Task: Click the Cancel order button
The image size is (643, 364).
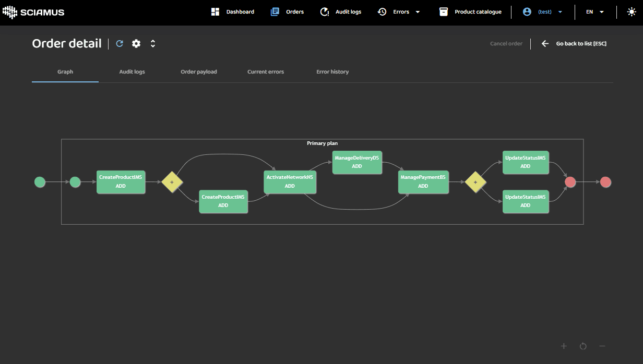Action: pyautogui.click(x=506, y=44)
